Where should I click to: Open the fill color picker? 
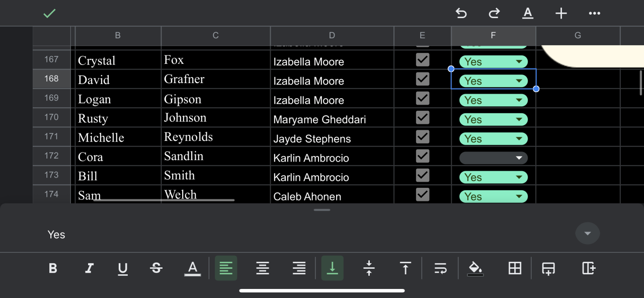[475, 268]
